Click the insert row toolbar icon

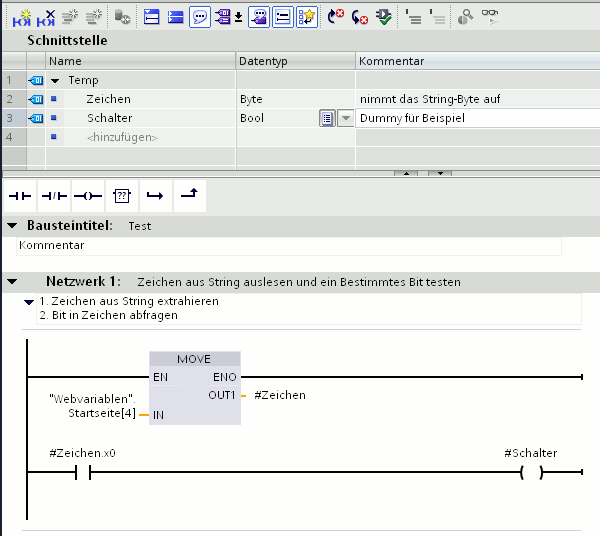tap(70, 17)
